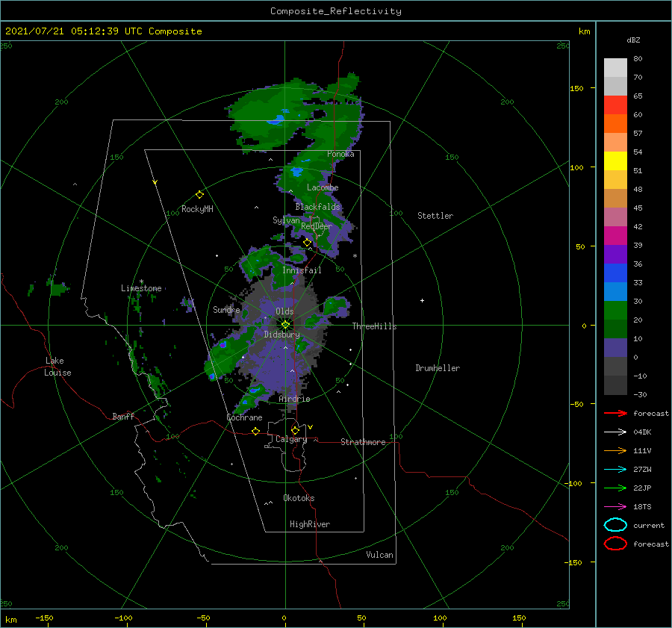Select the 36 dBZ blue color swatch

click(x=615, y=273)
